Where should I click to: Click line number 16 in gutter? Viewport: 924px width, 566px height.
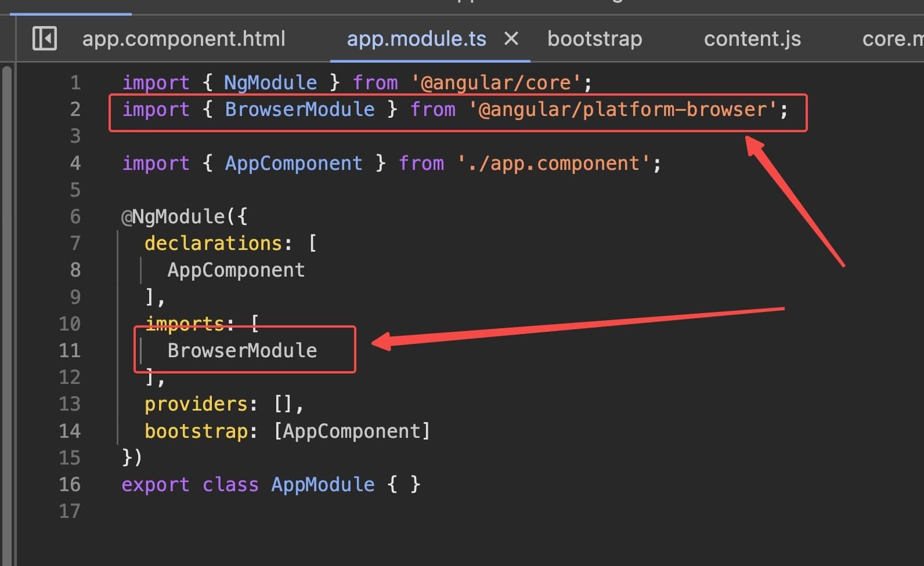tap(70, 485)
